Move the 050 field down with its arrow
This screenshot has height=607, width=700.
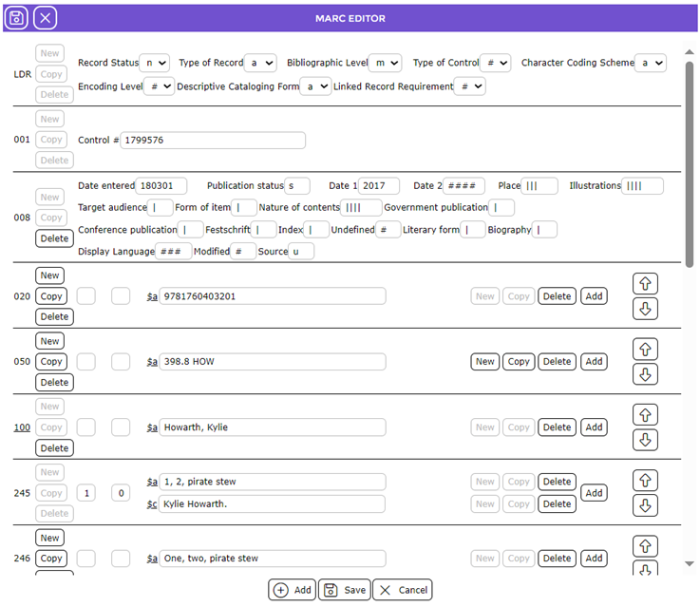click(x=645, y=374)
